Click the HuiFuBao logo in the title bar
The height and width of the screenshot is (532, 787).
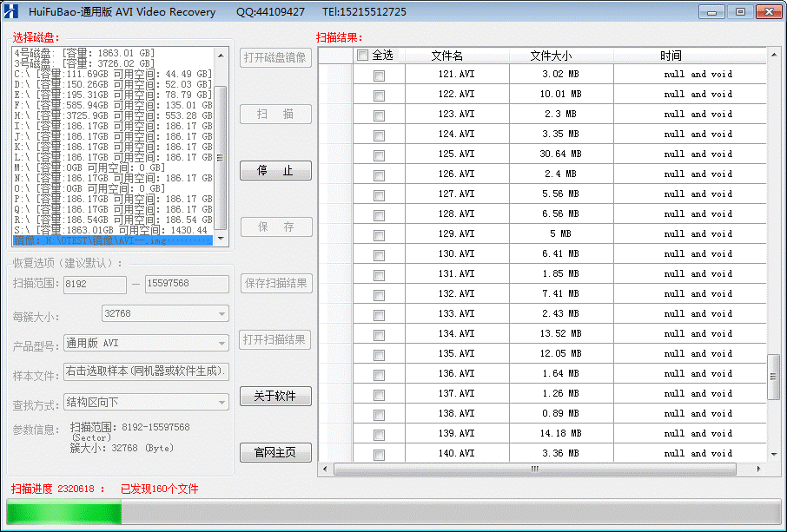[10, 11]
